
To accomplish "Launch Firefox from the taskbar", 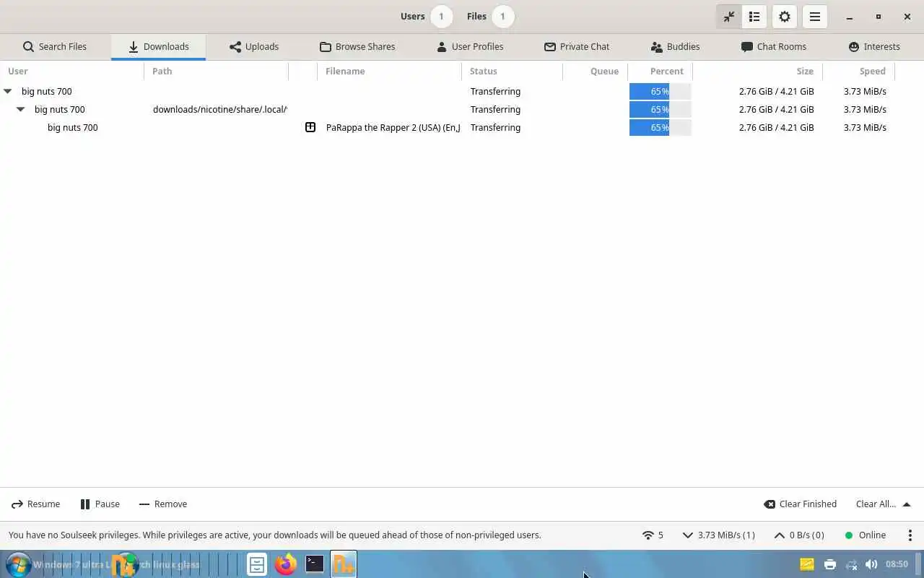I will [x=286, y=564].
